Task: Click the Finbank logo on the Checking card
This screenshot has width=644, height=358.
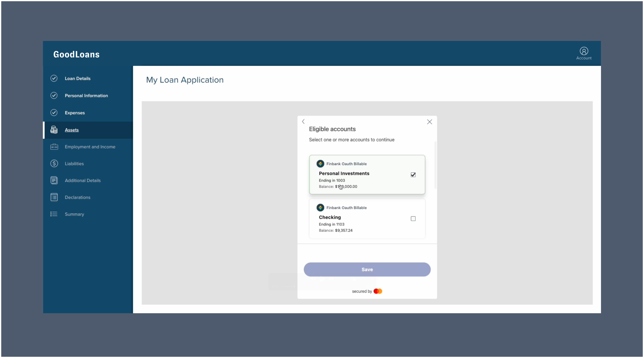Action: coord(320,207)
